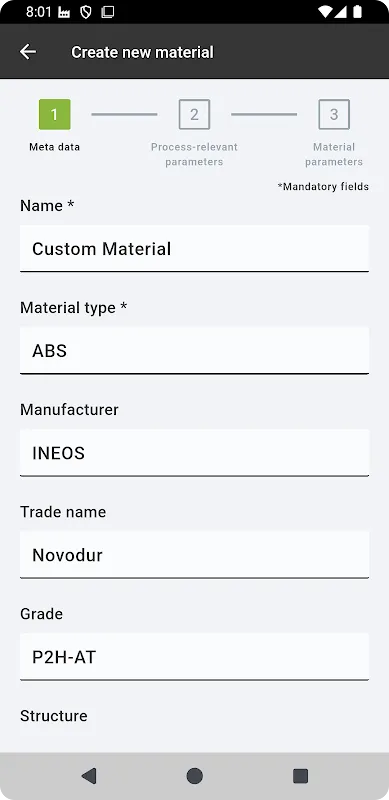The height and width of the screenshot is (800, 389).
Task: Tap the Material parameters step label
Action: 334,154
